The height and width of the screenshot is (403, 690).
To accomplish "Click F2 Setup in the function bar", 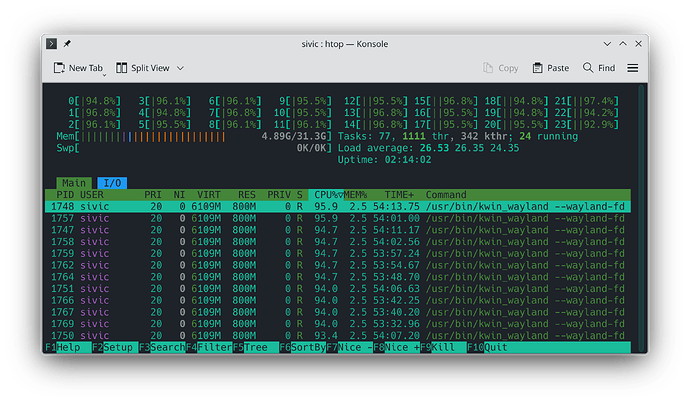I will pyautogui.click(x=115, y=347).
